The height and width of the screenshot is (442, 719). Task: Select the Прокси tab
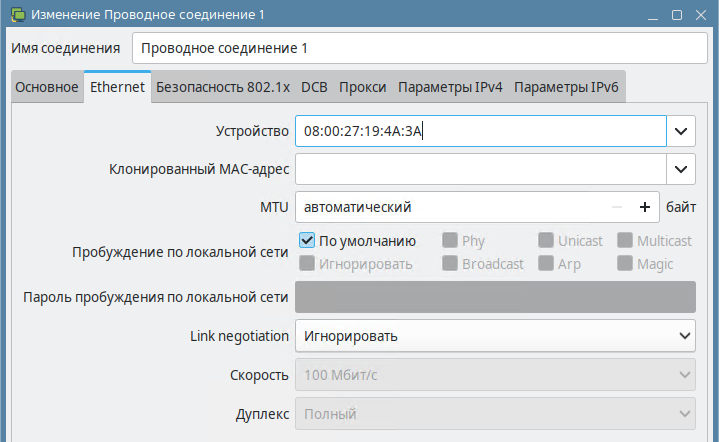pos(362,87)
